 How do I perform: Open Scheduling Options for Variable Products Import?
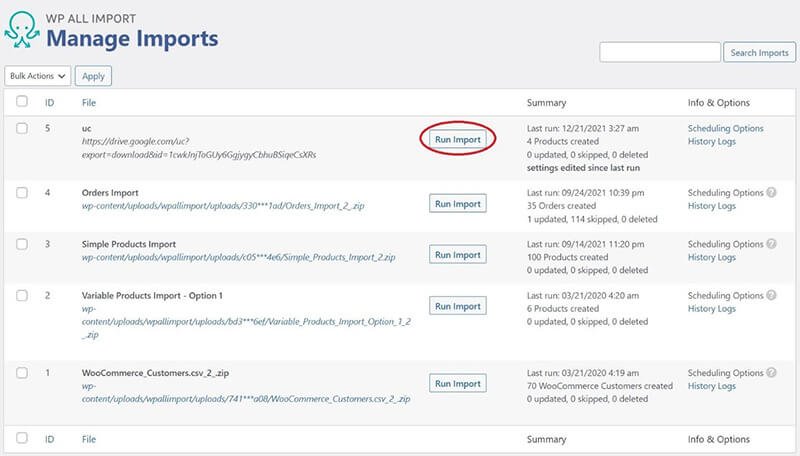coord(726,296)
